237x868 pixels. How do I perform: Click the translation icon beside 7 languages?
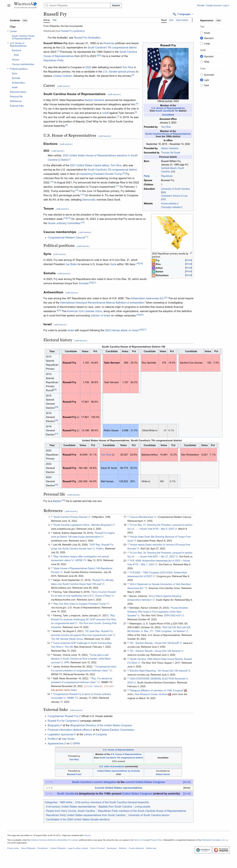174,14
